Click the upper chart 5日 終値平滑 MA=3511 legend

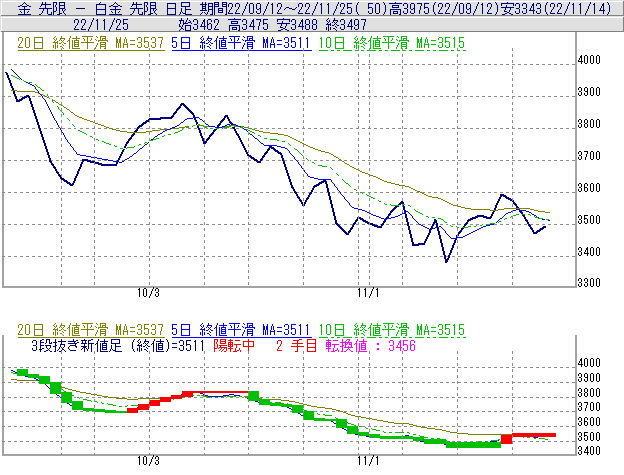[x=241, y=43]
